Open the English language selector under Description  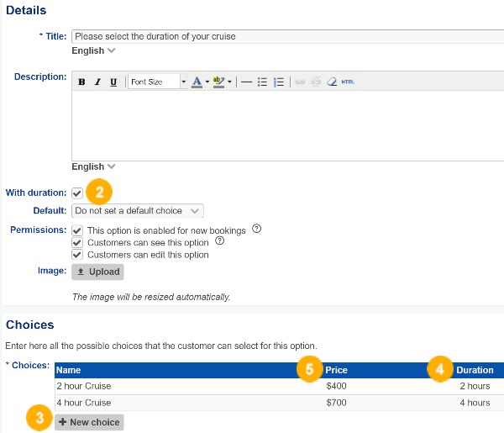point(93,166)
